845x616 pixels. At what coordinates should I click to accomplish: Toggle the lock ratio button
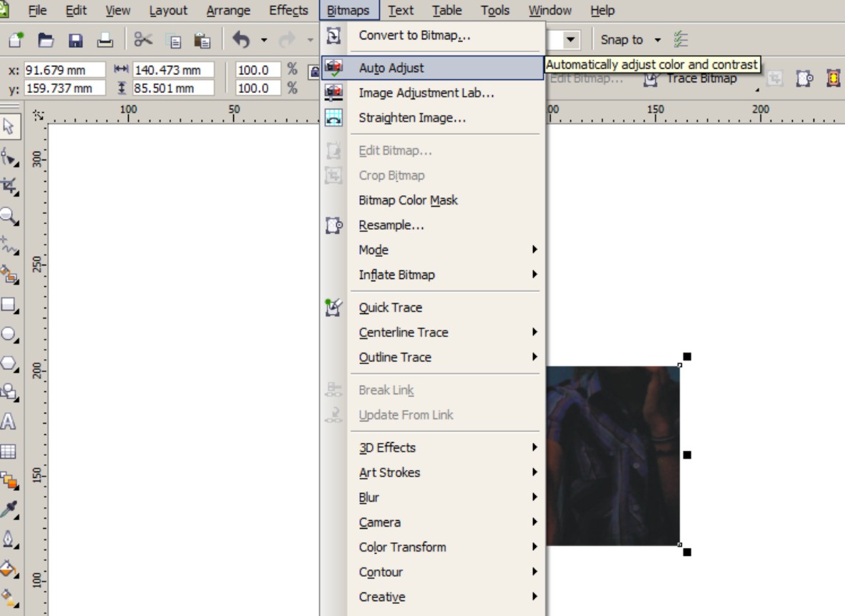point(313,72)
